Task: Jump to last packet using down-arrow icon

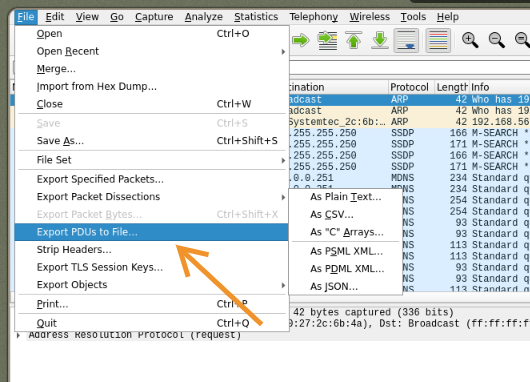Action: tap(380, 41)
